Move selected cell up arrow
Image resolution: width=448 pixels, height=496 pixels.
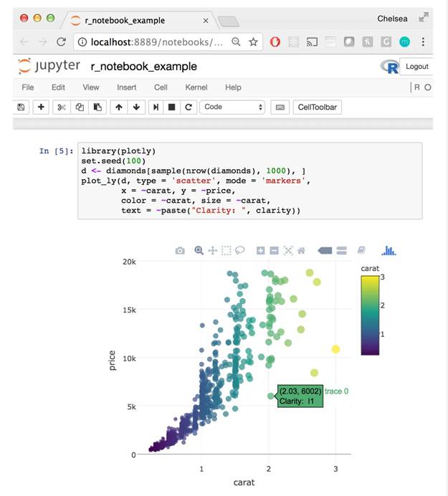[x=119, y=107]
